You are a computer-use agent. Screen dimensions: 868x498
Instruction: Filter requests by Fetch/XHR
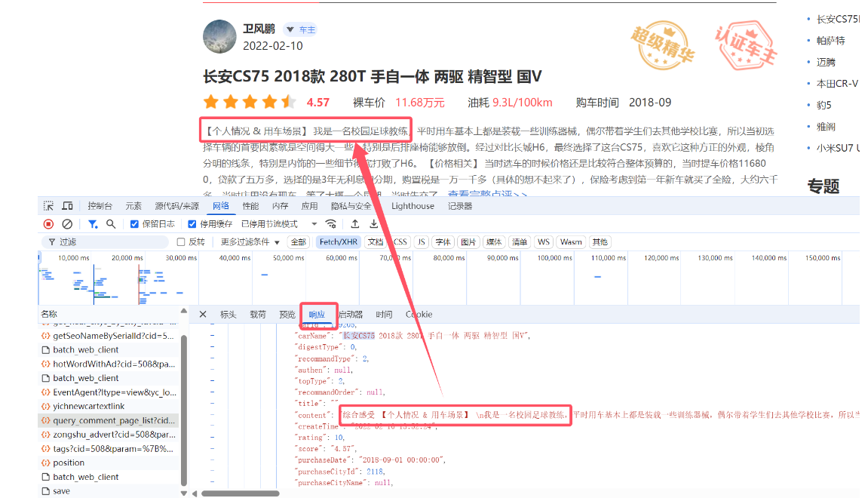pyautogui.click(x=339, y=241)
